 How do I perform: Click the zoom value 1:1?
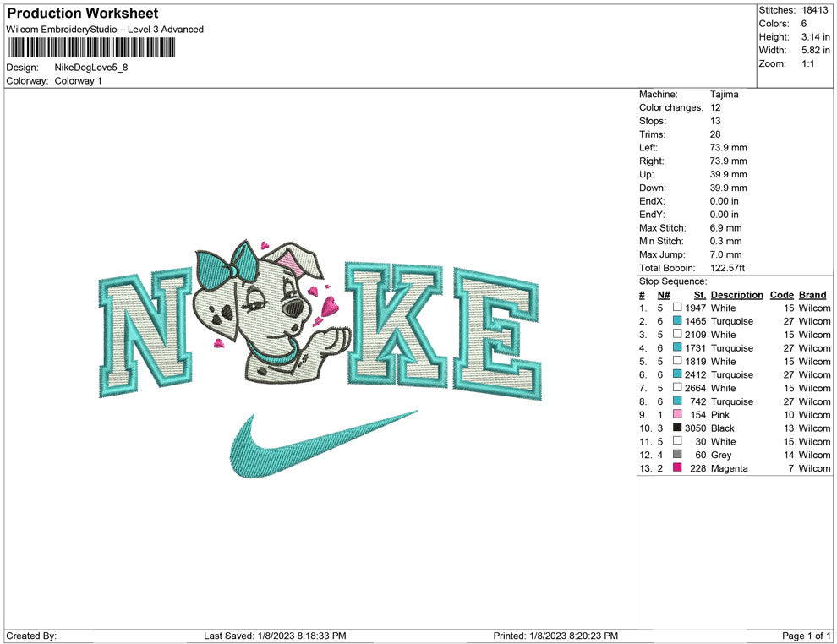tap(808, 63)
